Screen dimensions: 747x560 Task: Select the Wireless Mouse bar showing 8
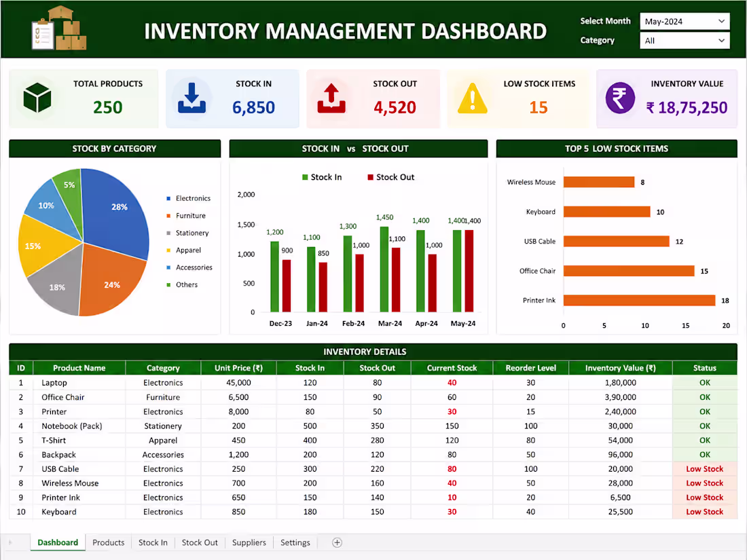599,182
